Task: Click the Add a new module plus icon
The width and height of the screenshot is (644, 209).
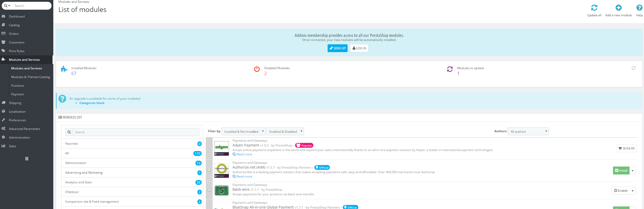Action: click(x=618, y=8)
